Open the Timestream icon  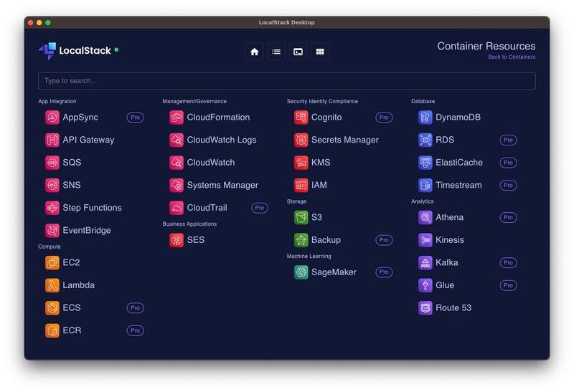pyautogui.click(x=425, y=186)
